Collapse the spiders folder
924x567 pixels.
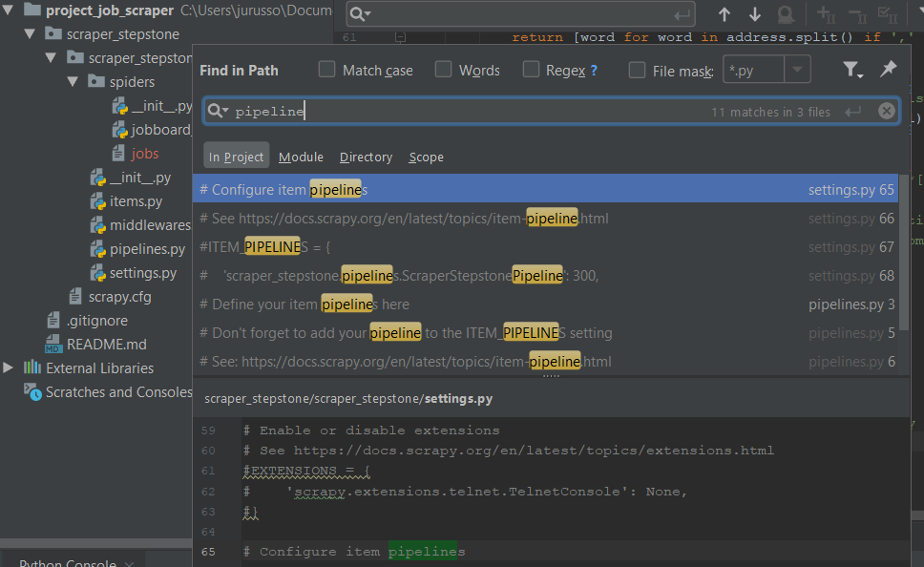coord(73,81)
